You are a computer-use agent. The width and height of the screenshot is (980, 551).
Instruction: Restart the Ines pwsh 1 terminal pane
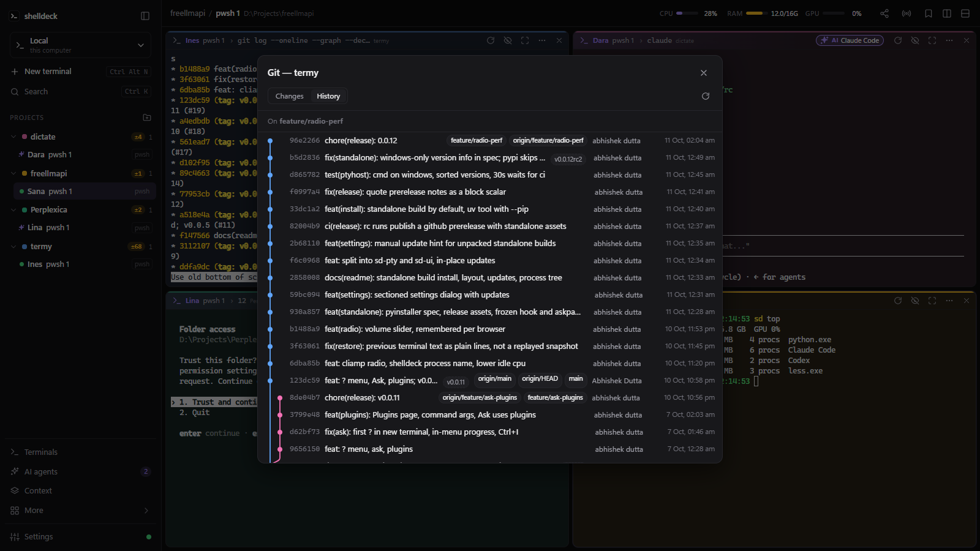(x=491, y=40)
